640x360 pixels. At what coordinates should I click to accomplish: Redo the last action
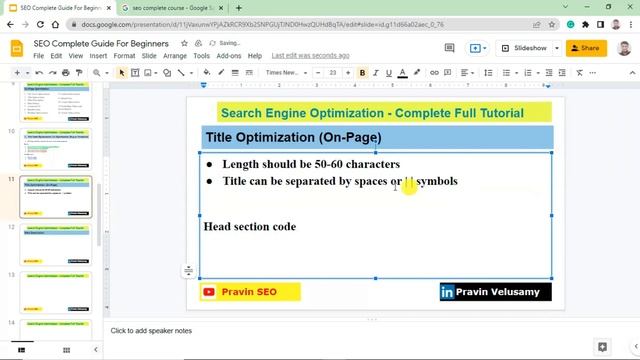point(52,73)
